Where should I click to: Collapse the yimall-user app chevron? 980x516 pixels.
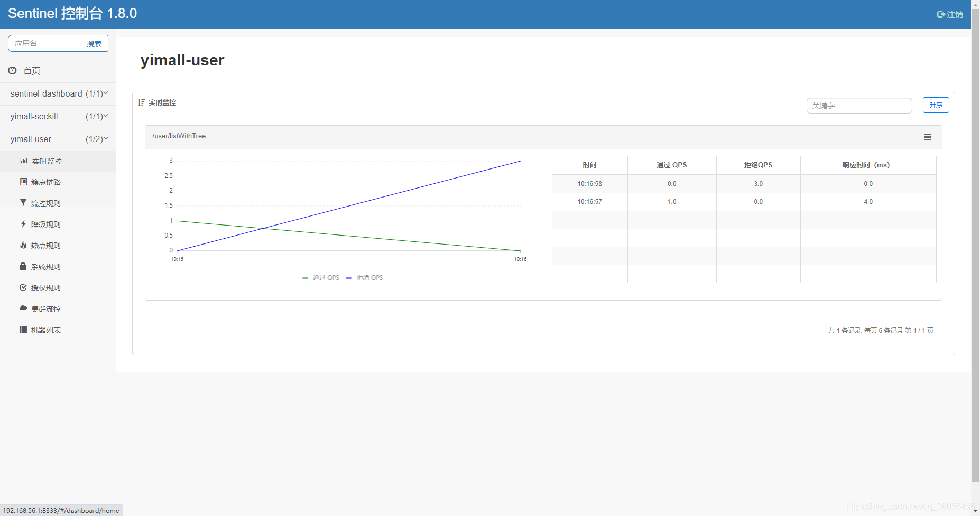coord(106,138)
